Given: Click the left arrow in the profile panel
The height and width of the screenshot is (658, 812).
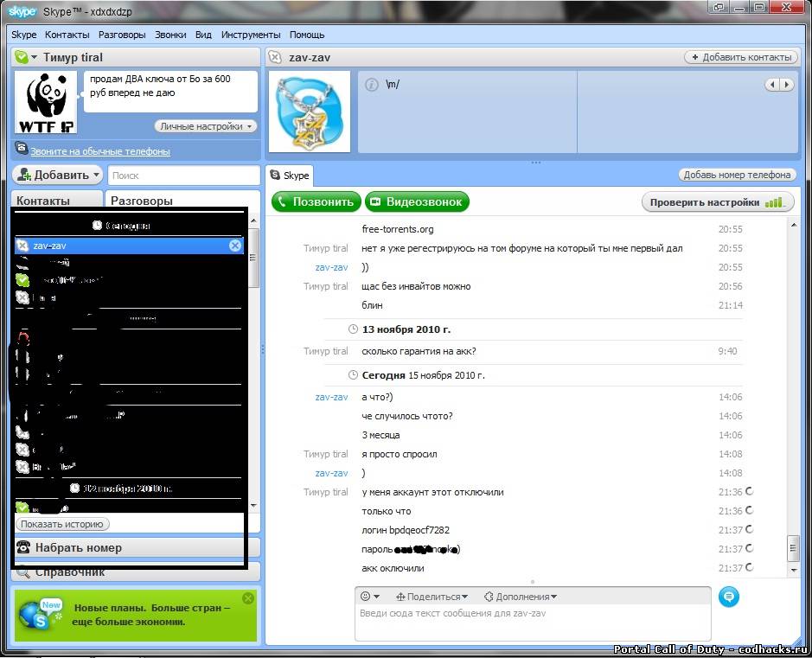Looking at the screenshot, I should [x=772, y=85].
